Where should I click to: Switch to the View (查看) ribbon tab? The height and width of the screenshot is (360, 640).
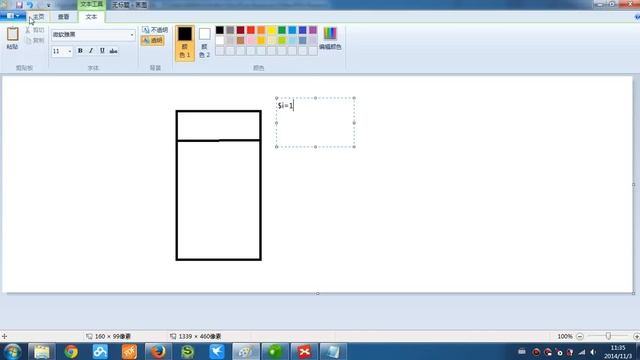(x=63, y=17)
